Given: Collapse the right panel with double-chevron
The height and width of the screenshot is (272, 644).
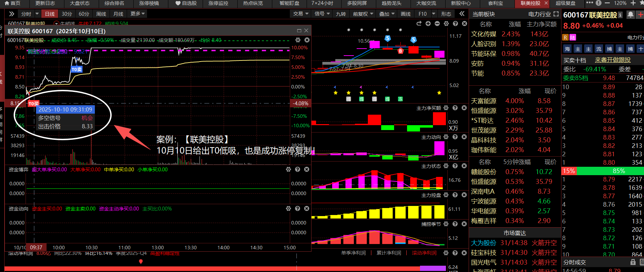Looking at the screenshot, I should (462, 14).
